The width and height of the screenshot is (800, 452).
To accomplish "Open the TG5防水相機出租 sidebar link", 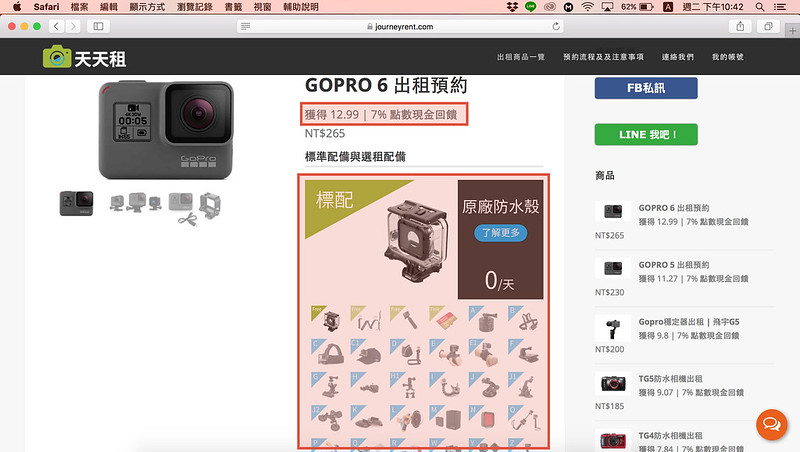I will 670,379.
